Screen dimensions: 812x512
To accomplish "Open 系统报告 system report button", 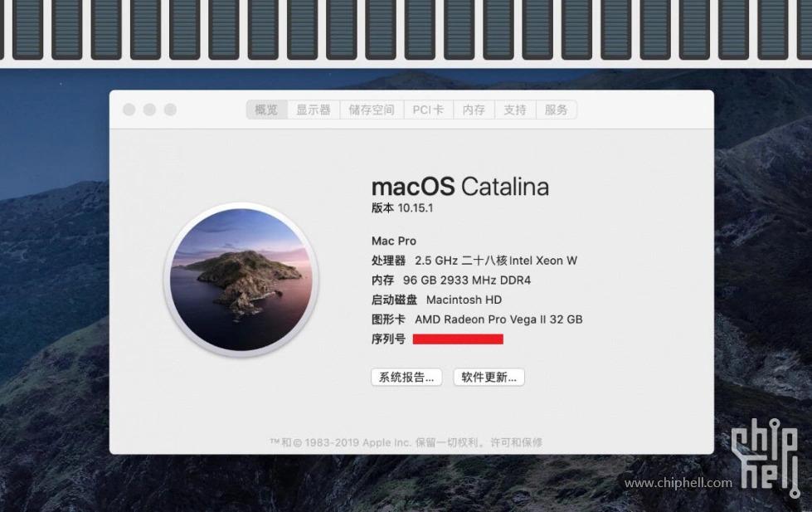I will pos(406,378).
